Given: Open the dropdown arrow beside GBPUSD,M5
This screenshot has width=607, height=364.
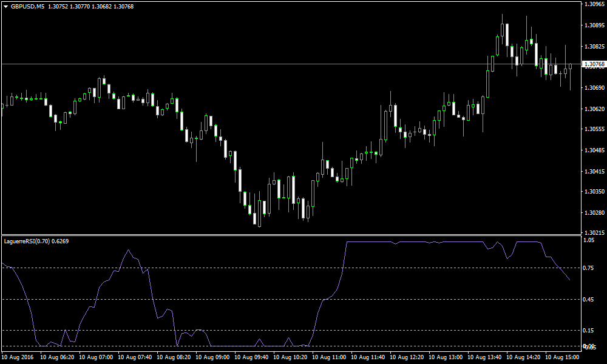Looking at the screenshot, I should click(5, 6).
